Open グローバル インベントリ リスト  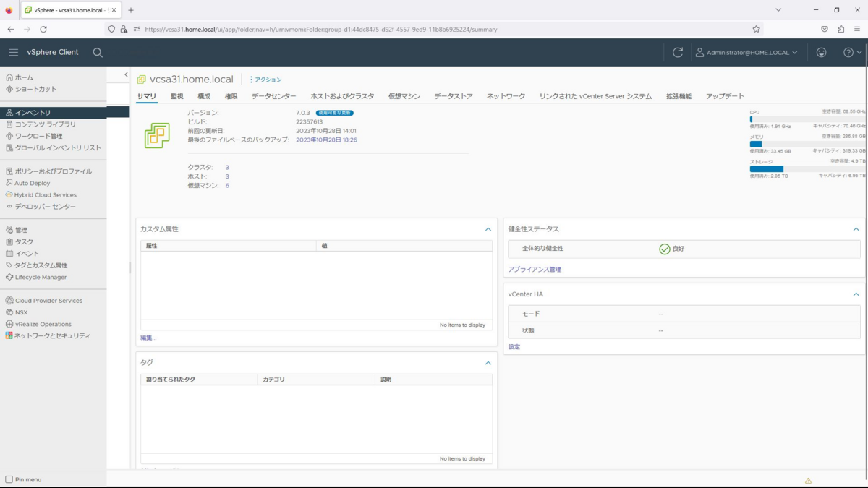54,147
